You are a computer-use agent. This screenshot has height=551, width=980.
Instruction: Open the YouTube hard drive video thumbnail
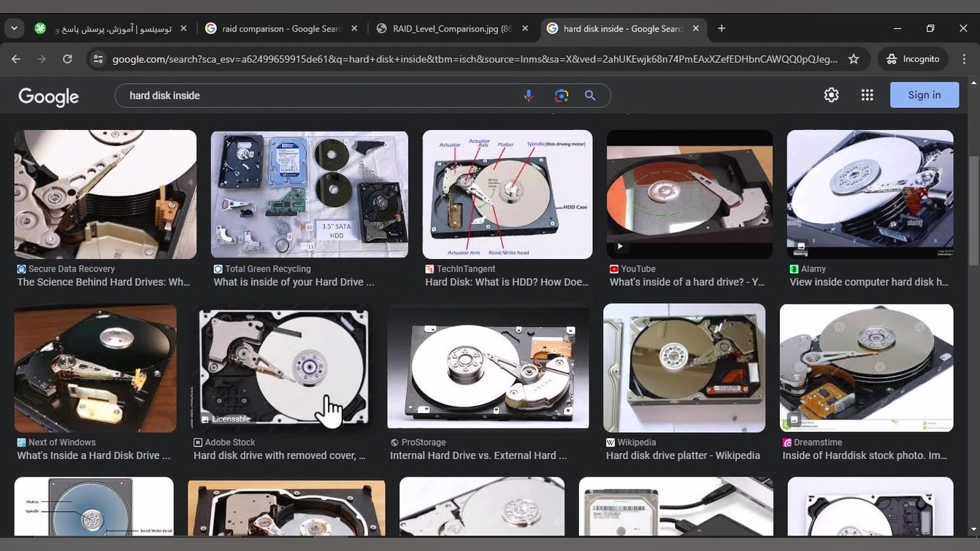point(689,194)
